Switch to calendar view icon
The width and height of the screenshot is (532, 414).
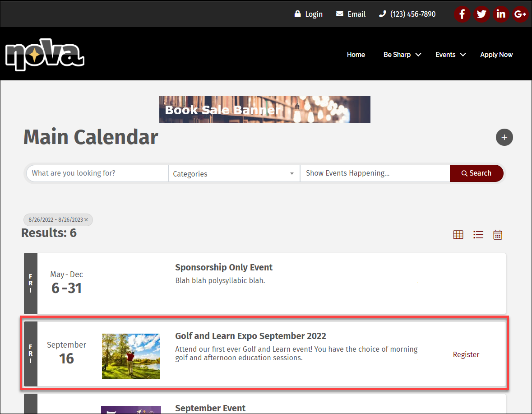click(x=498, y=235)
